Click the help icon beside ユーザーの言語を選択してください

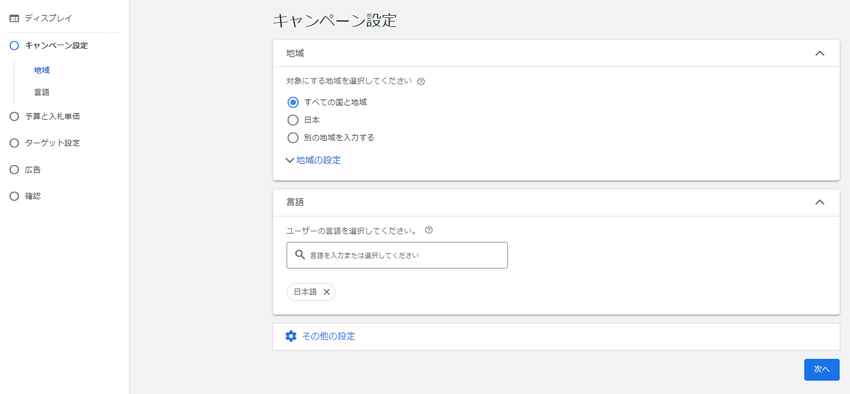click(x=429, y=230)
